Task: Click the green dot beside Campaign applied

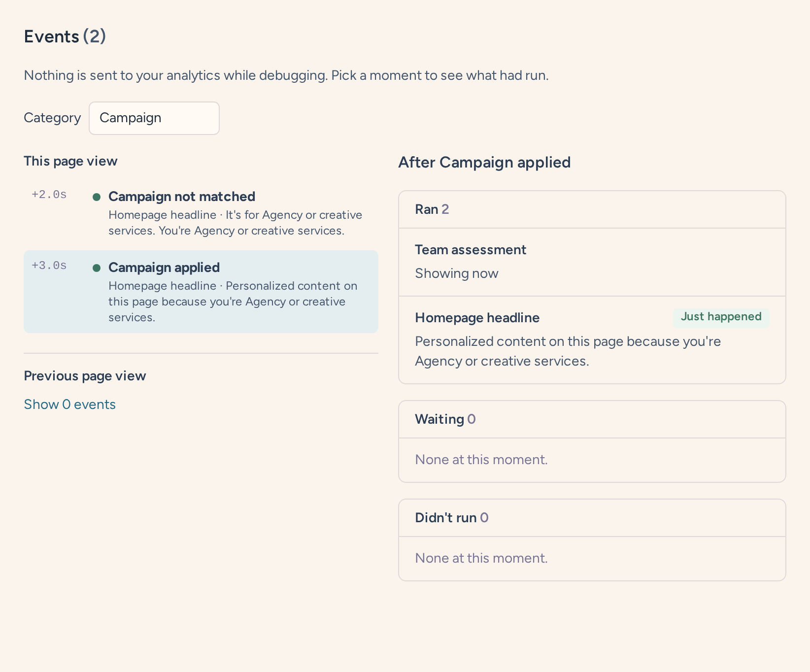Action: (x=97, y=268)
